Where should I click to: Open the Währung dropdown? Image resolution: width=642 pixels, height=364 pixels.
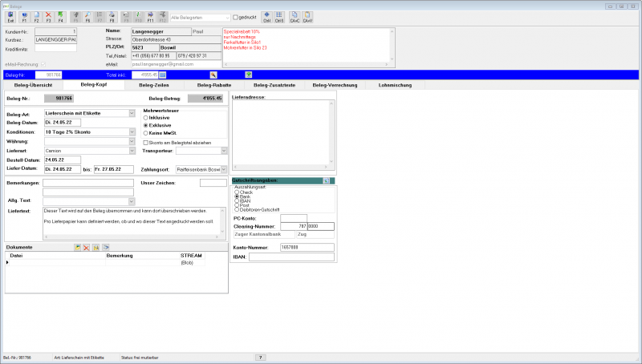click(x=132, y=141)
